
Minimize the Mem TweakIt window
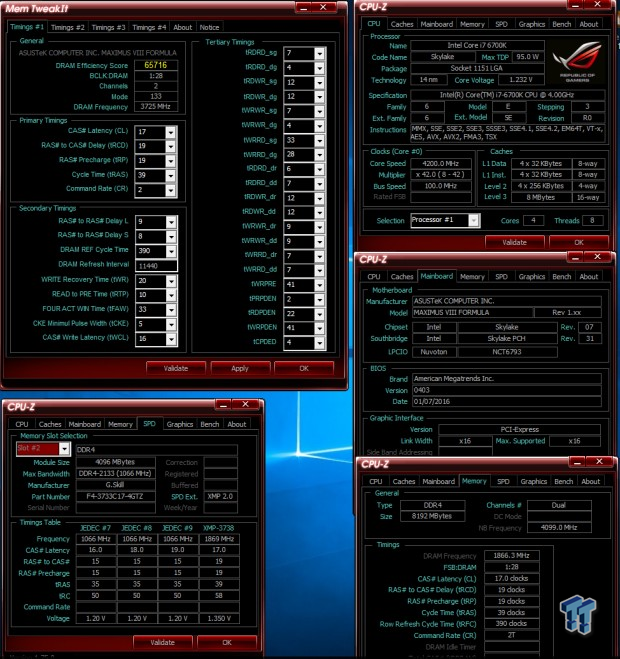click(x=303, y=8)
